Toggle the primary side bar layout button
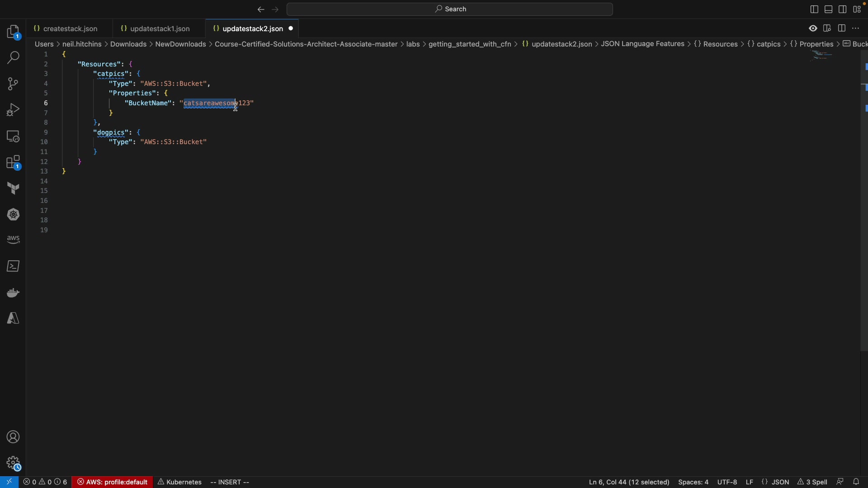This screenshot has width=868, height=488. pyautogui.click(x=814, y=9)
